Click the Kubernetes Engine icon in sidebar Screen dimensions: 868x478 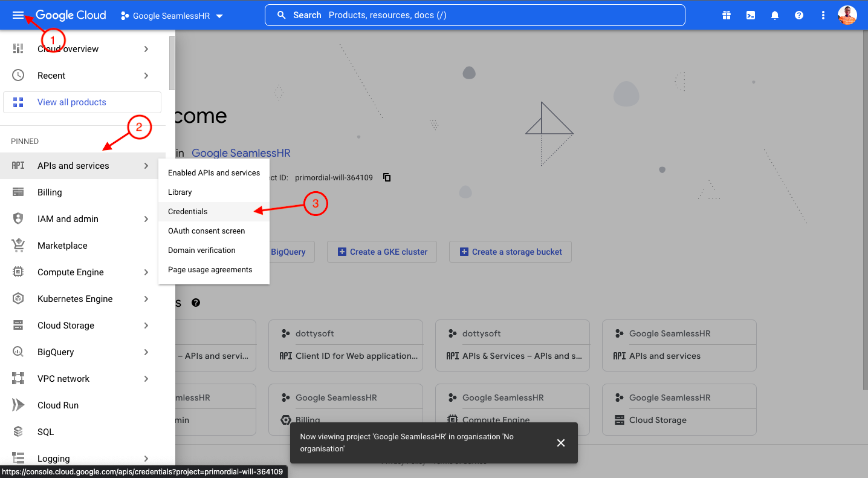coord(18,299)
